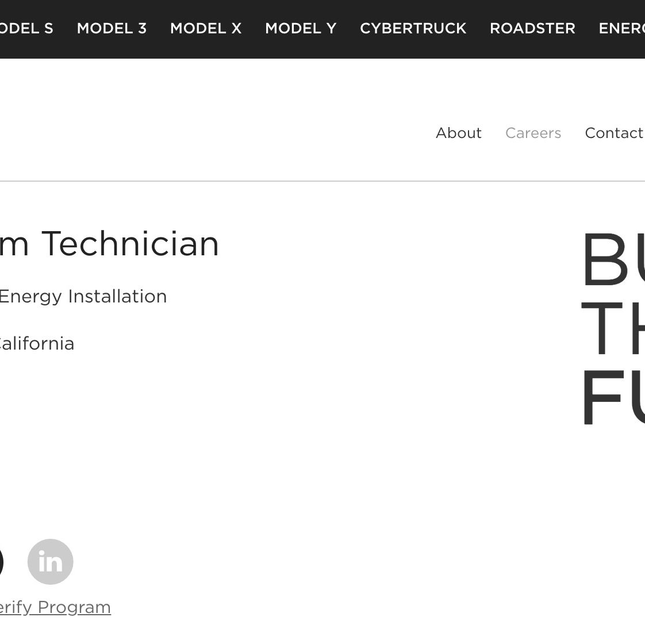Open the Energy navigation item
The height and width of the screenshot is (644, 645).
(622, 28)
